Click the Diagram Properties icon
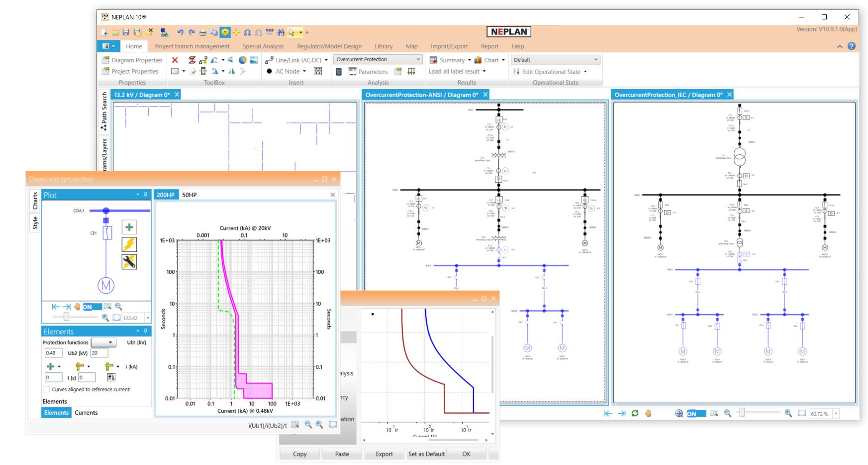The image size is (868, 465). click(x=105, y=60)
